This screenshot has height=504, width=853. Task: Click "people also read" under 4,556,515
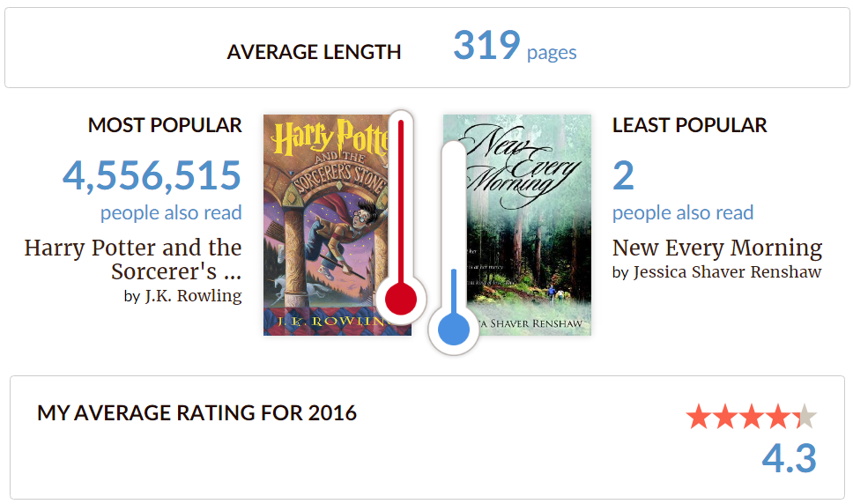(x=171, y=213)
